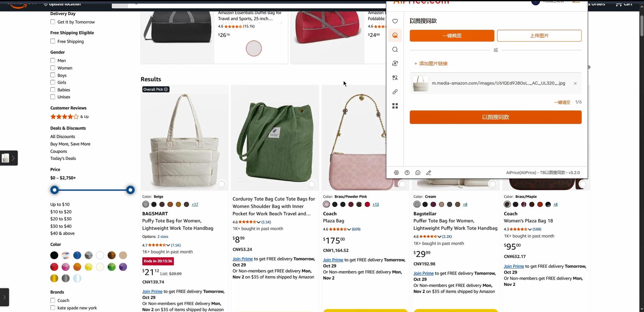Click the 上传图片 upload image button

tap(539, 36)
